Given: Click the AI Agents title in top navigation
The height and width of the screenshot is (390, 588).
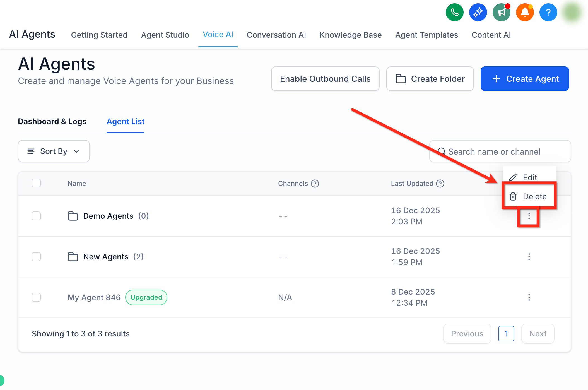Looking at the screenshot, I should (32, 34).
